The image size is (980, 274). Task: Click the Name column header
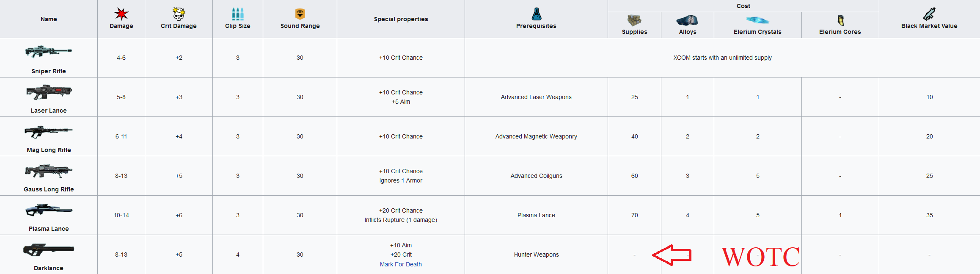pyautogui.click(x=49, y=19)
